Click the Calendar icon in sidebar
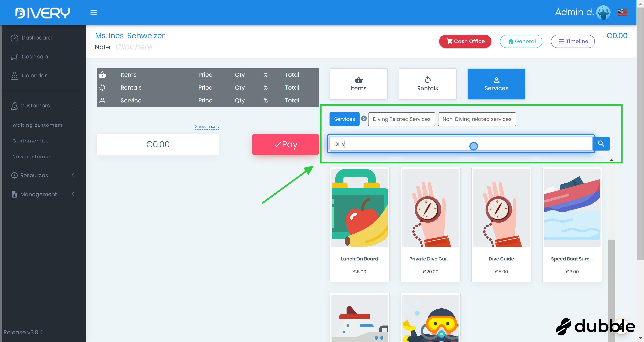Viewport: 644px width, 342px height. pyautogui.click(x=14, y=76)
